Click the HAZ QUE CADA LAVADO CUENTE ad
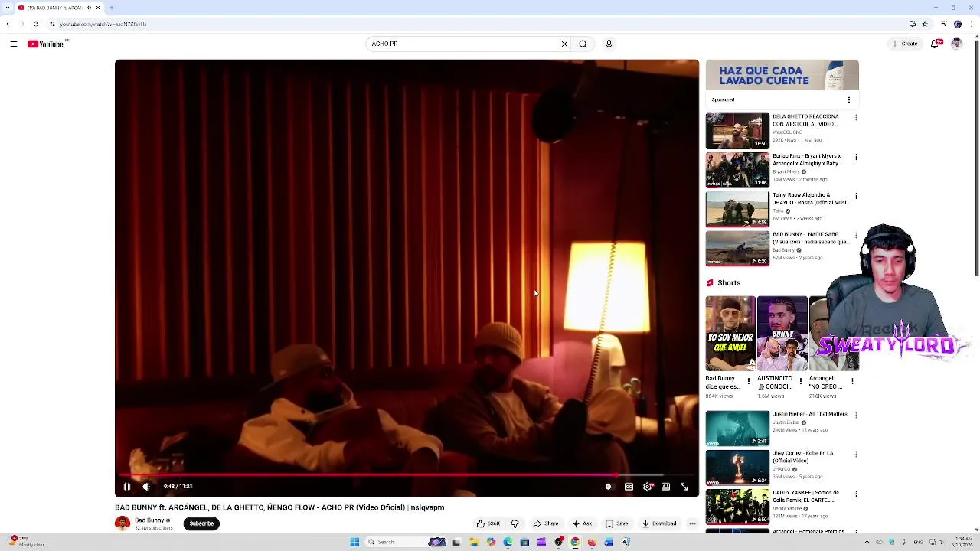The image size is (980, 551). (782, 75)
